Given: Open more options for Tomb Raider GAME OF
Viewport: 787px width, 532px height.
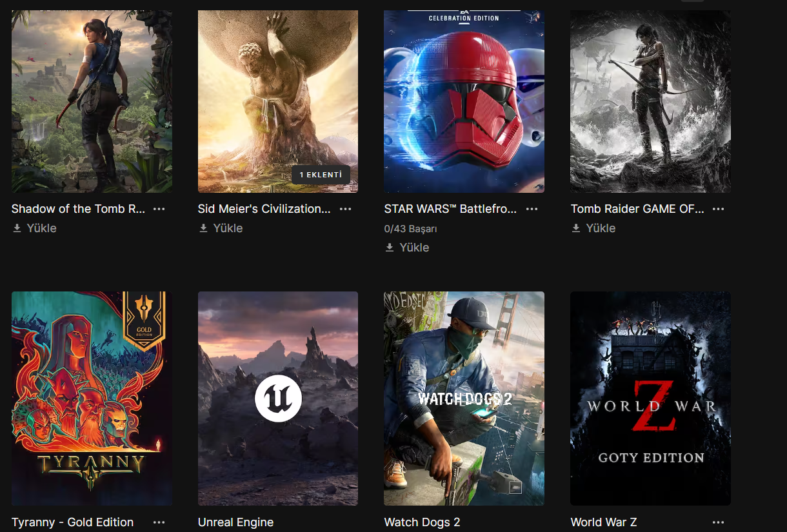Looking at the screenshot, I should pos(719,209).
